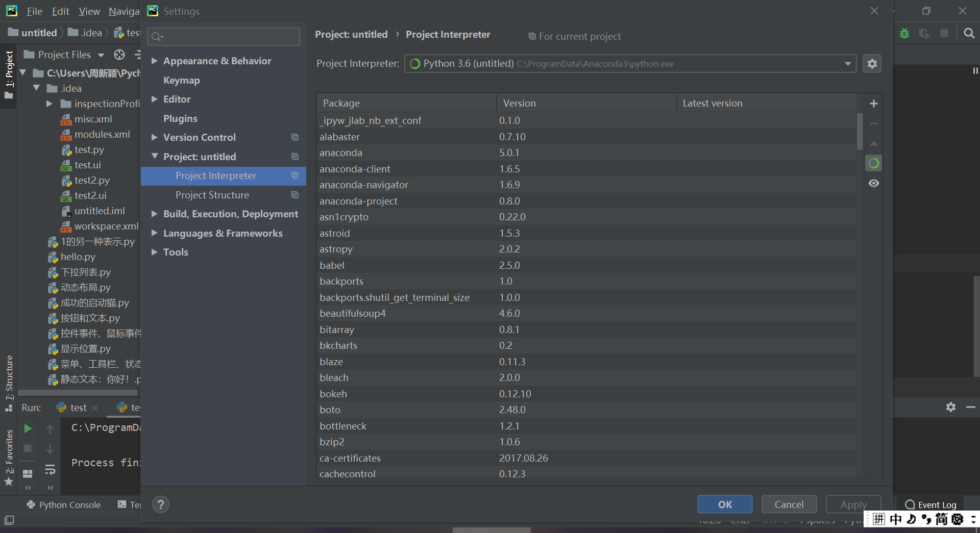Click the help question mark button

[161, 504]
